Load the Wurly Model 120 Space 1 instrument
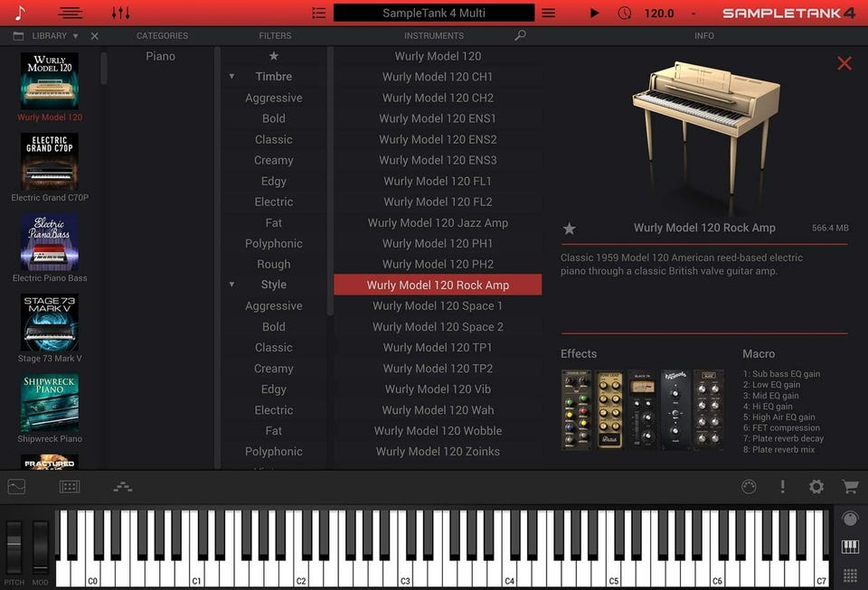The width and height of the screenshot is (868, 590). tap(438, 305)
